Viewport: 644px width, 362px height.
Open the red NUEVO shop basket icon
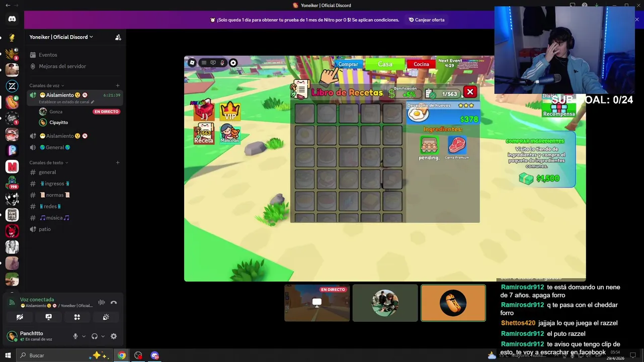204,111
